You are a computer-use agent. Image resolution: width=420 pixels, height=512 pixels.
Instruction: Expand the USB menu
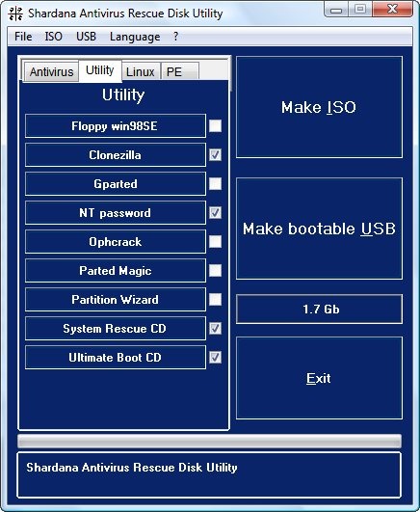[86, 37]
